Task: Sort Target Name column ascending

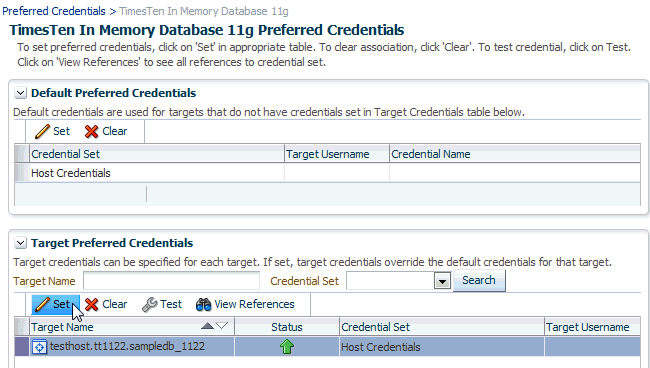Action: point(207,326)
